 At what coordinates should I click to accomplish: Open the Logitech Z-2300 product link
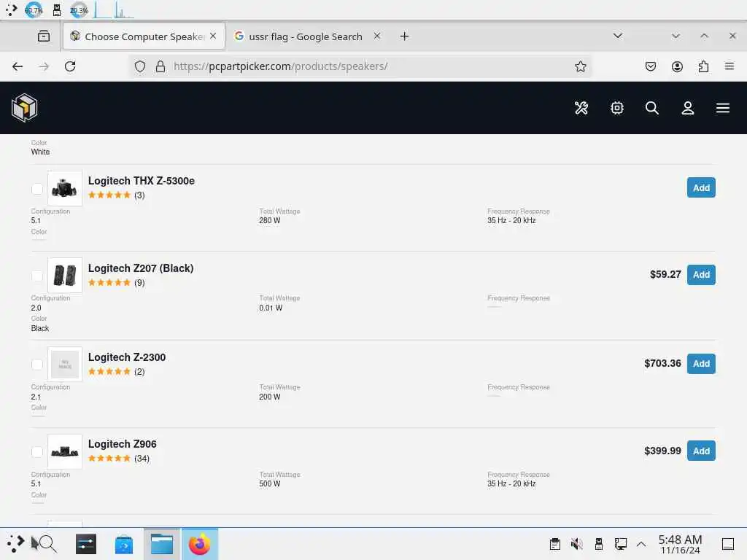(x=127, y=357)
